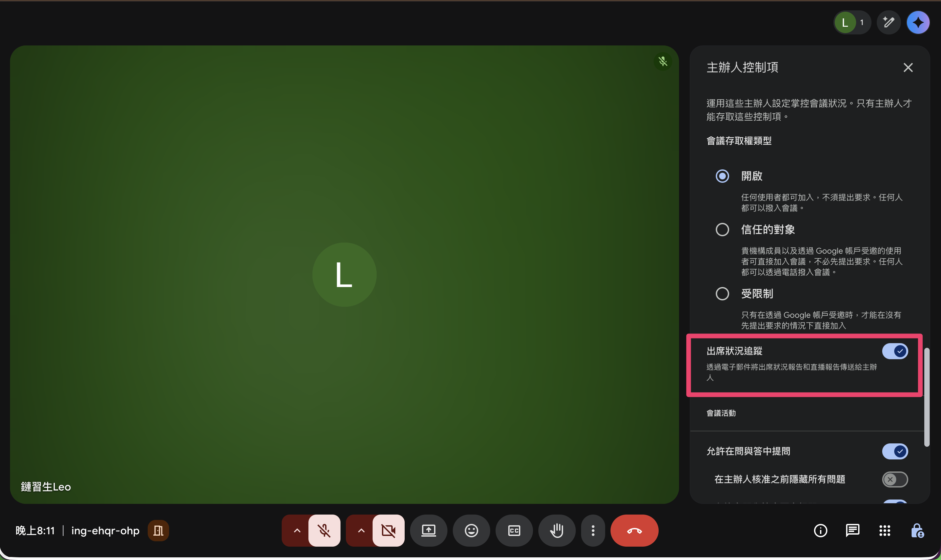
Task: Enable 在主辦人核准之前隱藏所有問題 toggle
Action: click(x=895, y=479)
